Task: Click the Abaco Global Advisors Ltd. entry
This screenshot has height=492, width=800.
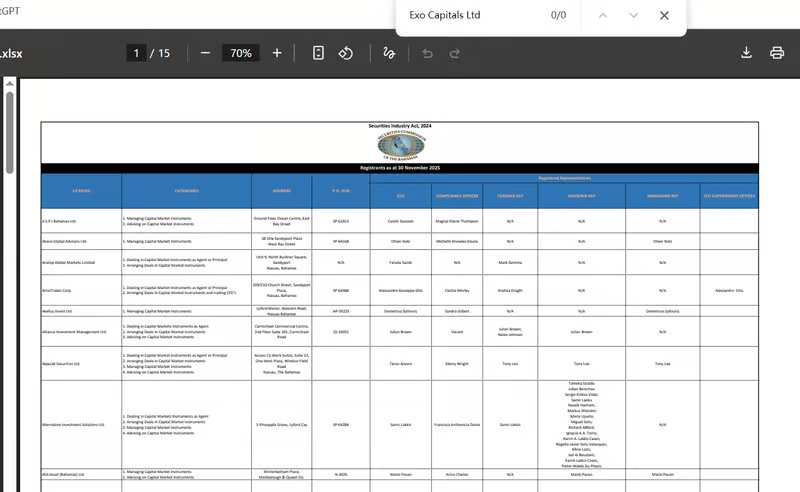Action: pos(66,241)
